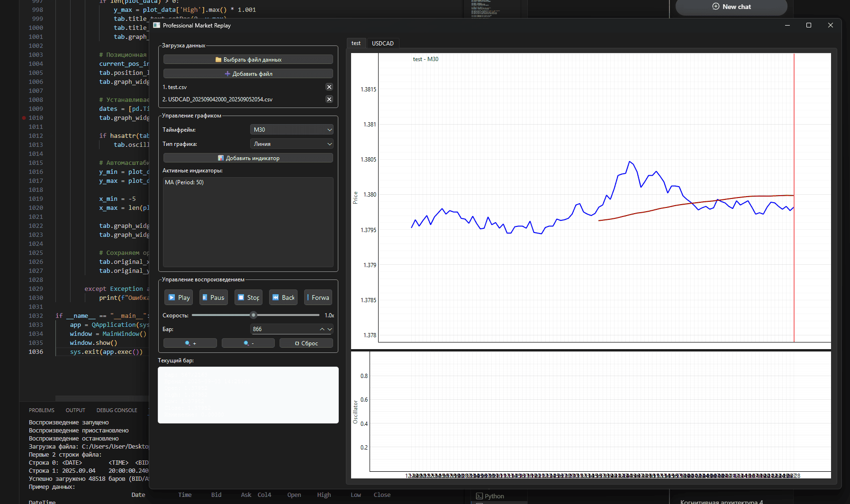This screenshot has height=504, width=850.
Task: Click Выбрать файл данных button
Action: [248, 60]
